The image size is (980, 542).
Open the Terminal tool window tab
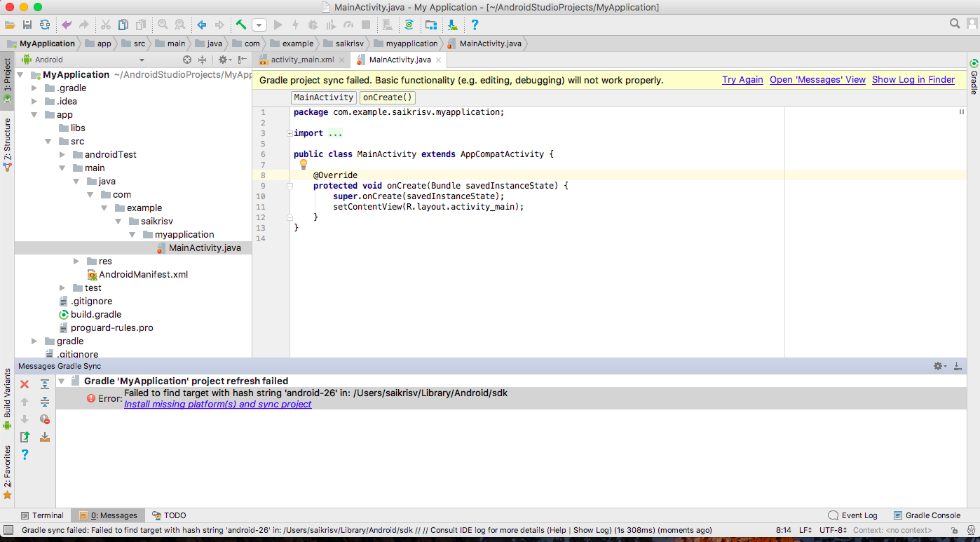[42, 515]
